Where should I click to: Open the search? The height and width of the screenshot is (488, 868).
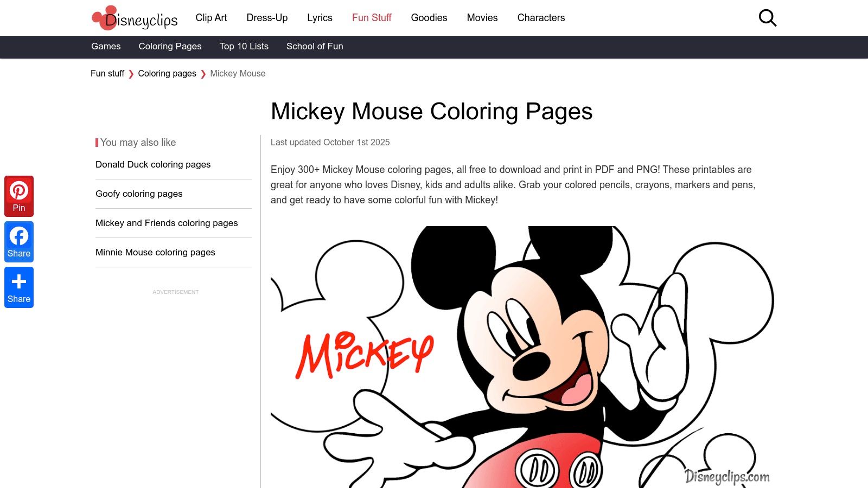point(767,17)
